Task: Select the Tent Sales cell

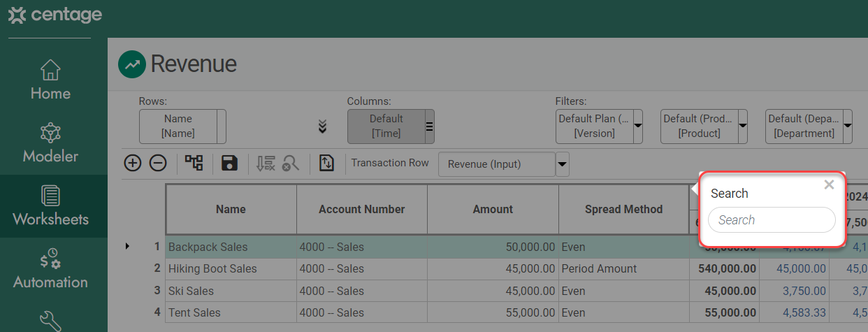Action: pyautogui.click(x=231, y=312)
